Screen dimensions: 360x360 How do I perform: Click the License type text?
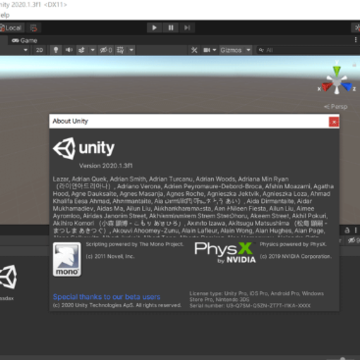point(257,296)
